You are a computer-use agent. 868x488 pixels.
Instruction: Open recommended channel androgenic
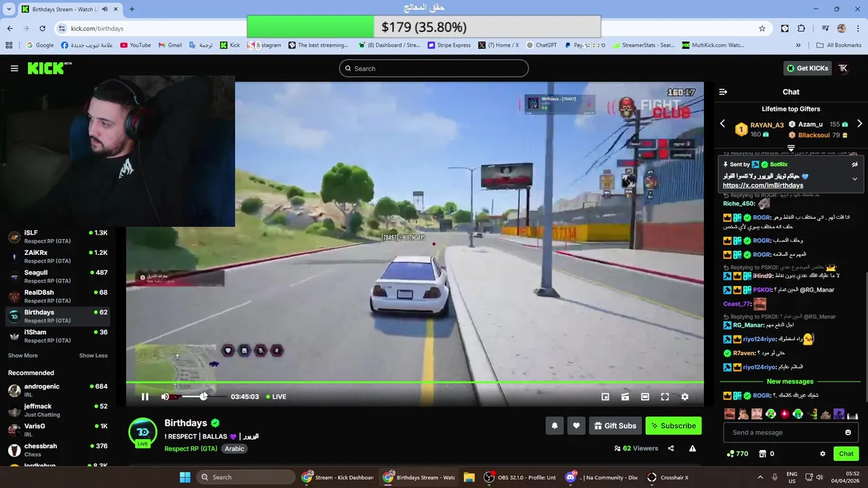pyautogui.click(x=58, y=390)
